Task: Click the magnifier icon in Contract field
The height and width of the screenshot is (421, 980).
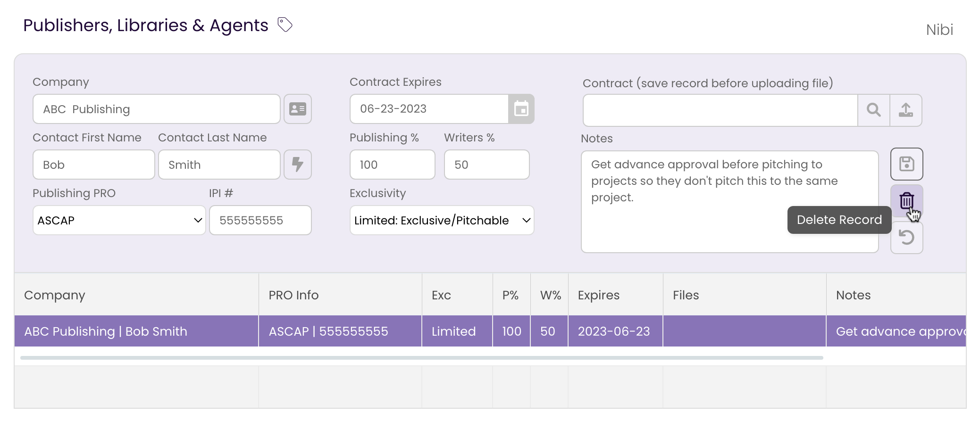Action: [874, 110]
